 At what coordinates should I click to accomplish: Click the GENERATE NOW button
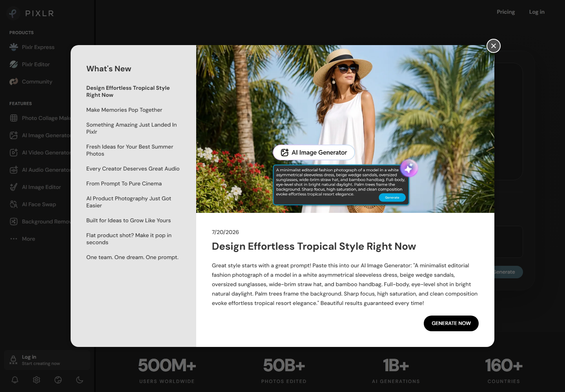click(451, 323)
